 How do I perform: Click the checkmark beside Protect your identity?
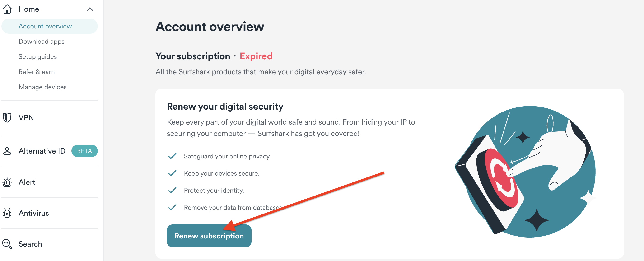pos(173,191)
